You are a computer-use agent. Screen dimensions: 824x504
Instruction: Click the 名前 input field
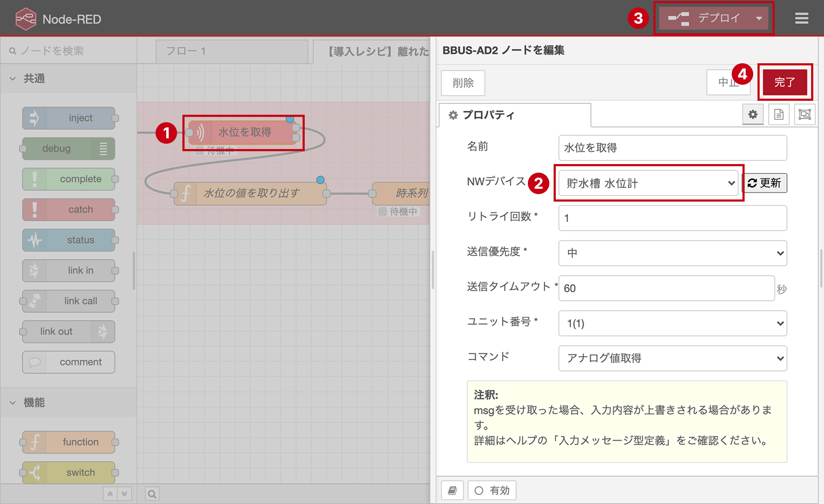[673, 148]
